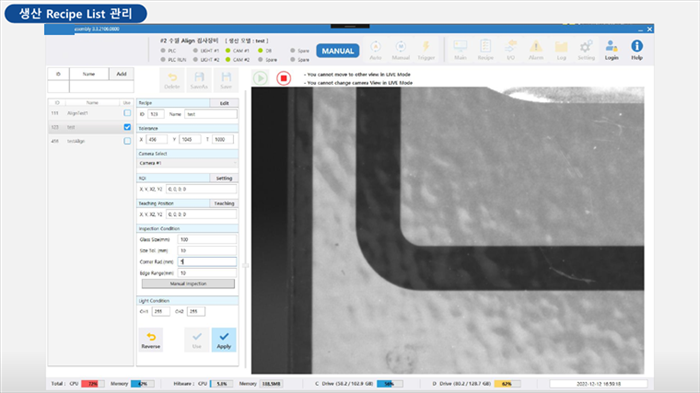Click the camera live image view
This screenshot has height=393, width=700.
pyautogui.click(x=448, y=230)
